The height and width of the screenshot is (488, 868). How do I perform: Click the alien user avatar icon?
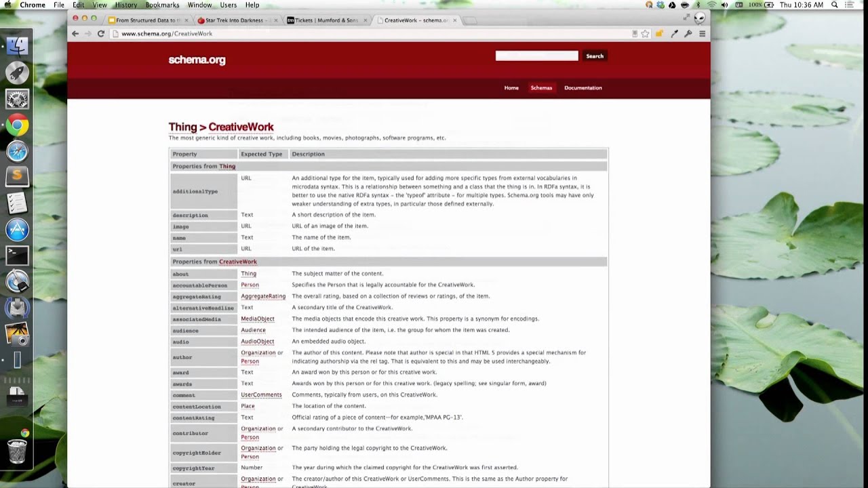point(699,18)
